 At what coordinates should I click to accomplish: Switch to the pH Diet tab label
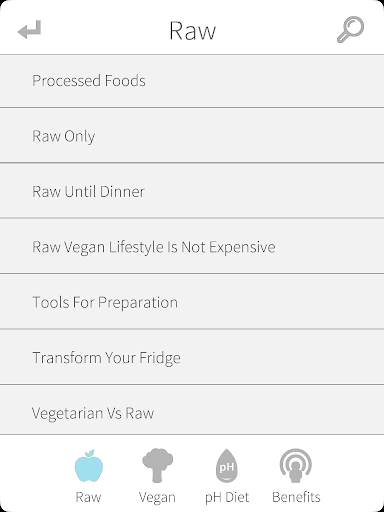point(227,497)
